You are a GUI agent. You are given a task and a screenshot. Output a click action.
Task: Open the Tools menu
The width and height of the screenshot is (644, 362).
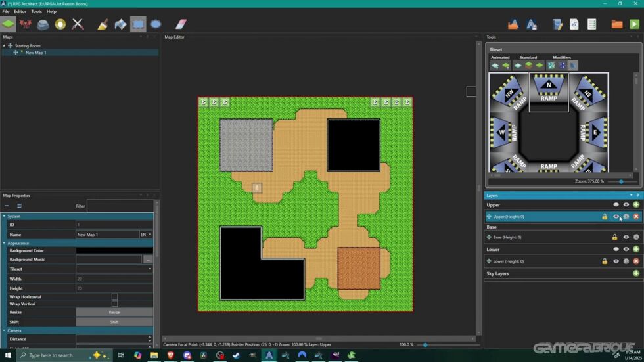click(x=36, y=11)
